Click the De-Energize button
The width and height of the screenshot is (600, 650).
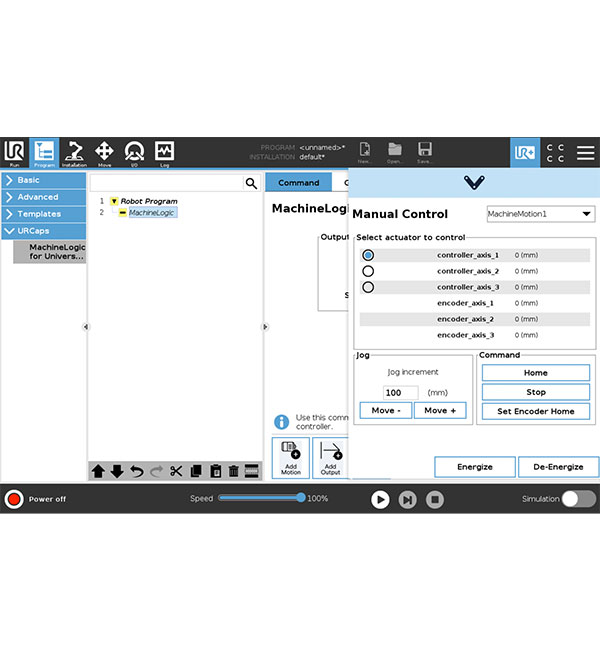point(558,467)
